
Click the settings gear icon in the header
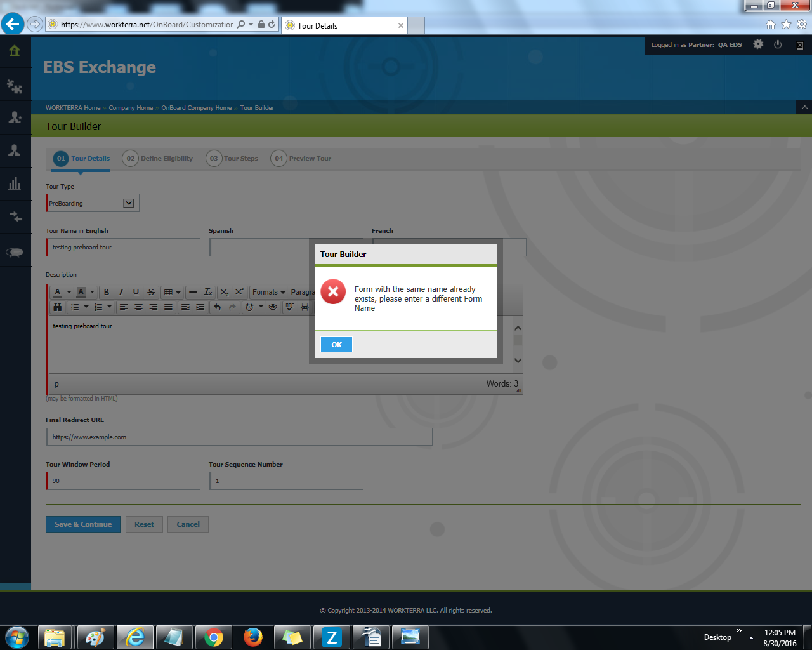(758, 44)
